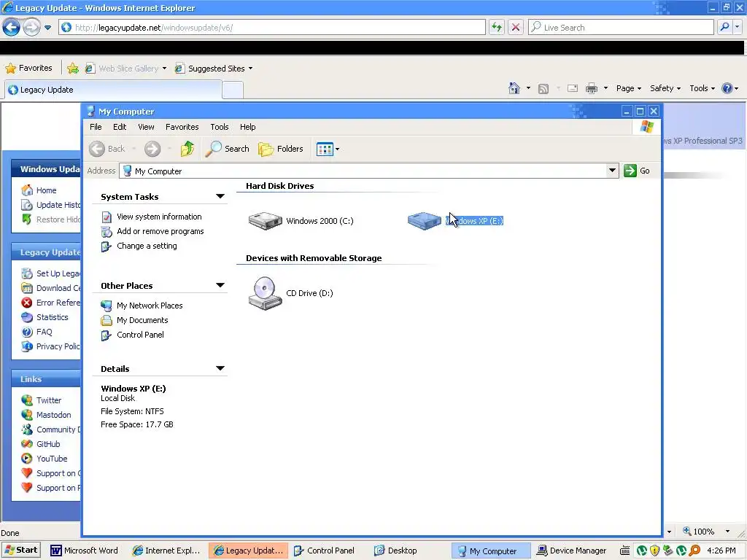Click the security shield tray icon
The image size is (747, 560).
tap(655, 551)
